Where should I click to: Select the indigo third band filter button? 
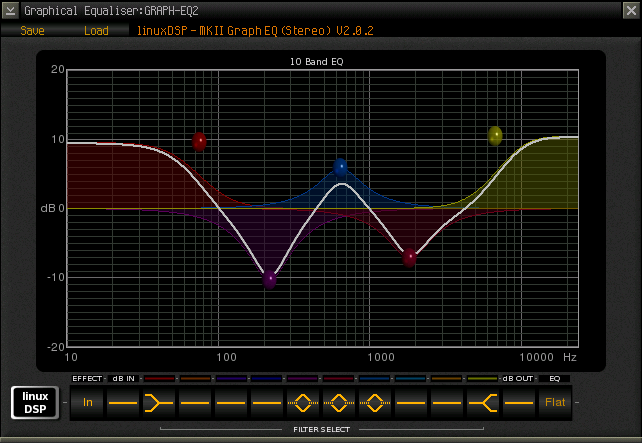[x=231, y=403]
